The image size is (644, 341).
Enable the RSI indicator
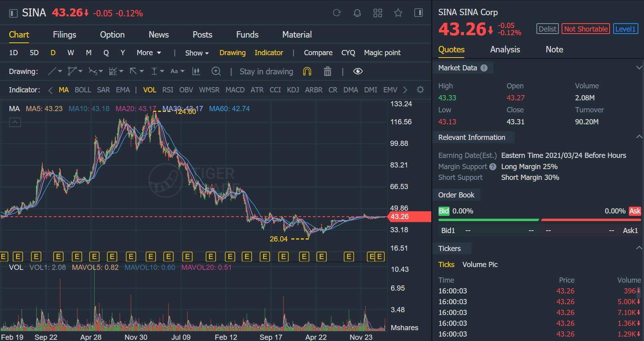(168, 90)
